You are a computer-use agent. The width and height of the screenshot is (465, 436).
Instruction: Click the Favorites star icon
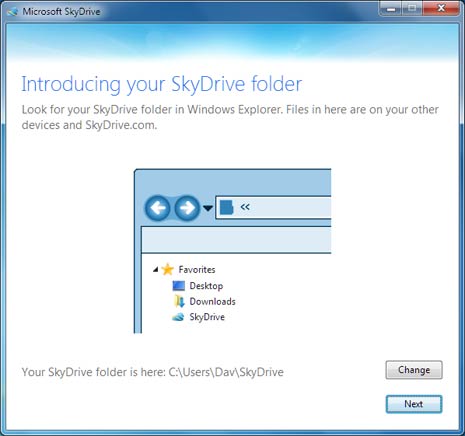point(168,269)
